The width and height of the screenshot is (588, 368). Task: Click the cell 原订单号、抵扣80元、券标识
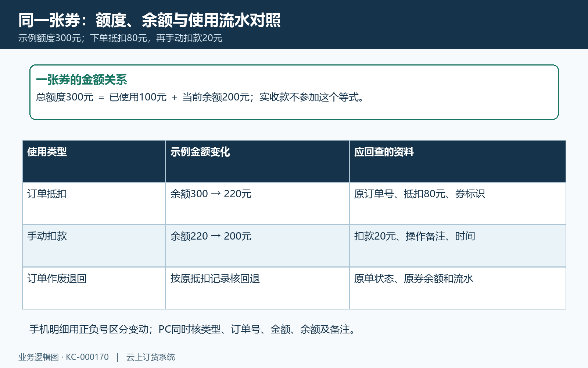(458, 204)
